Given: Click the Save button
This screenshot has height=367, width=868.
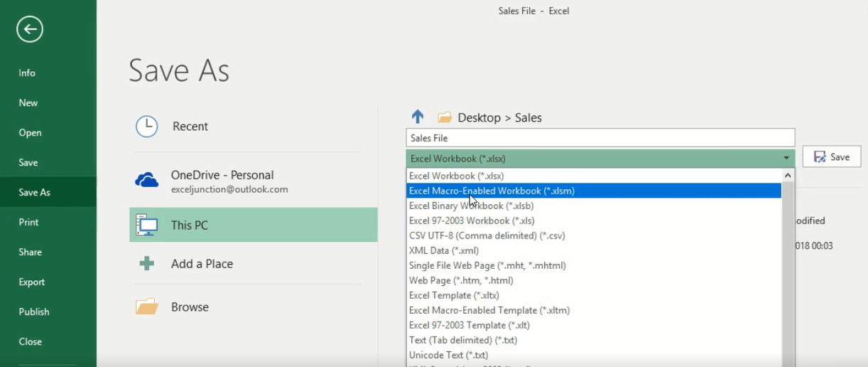Looking at the screenshot, I should pos(832,156).
